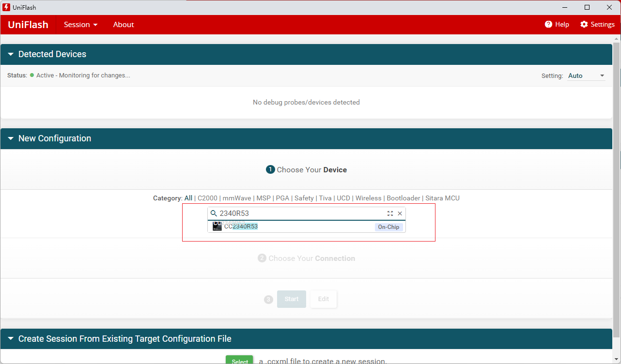Click the Edit button
The image size is (621, 364).
[x=324, y=299]
